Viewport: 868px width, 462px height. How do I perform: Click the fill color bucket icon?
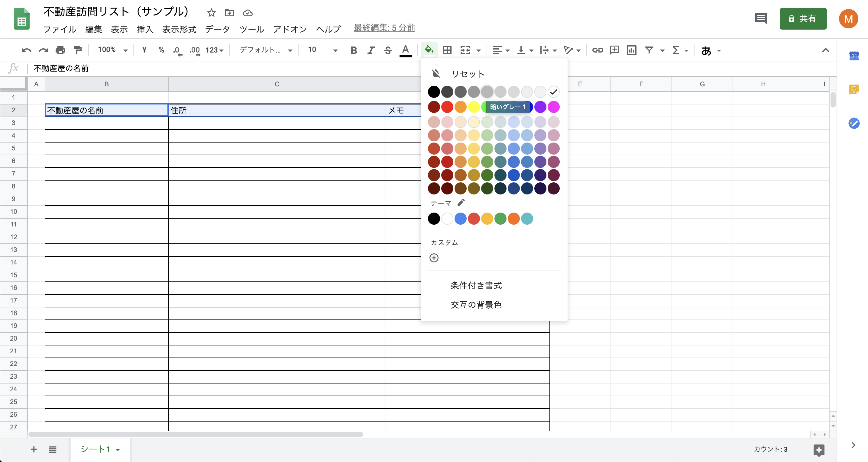(x=429, y=50)
